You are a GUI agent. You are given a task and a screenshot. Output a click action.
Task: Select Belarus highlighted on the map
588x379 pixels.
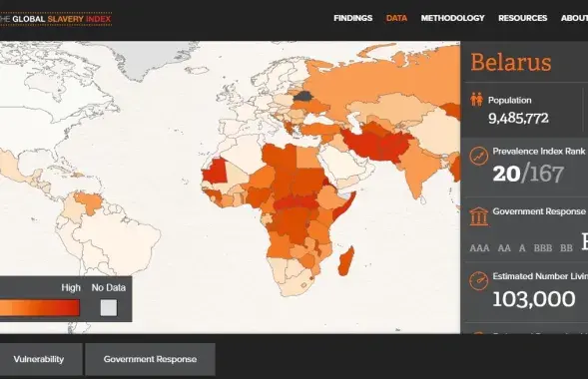[x=303, y=97]
